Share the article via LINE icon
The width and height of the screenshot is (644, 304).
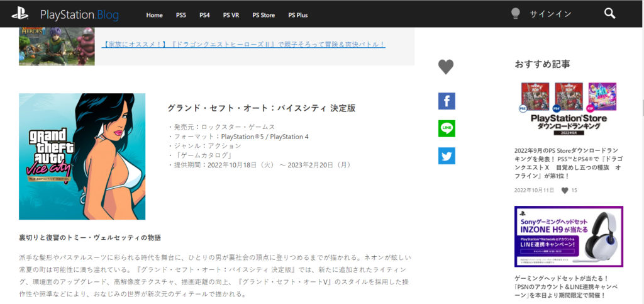point(447,128)
